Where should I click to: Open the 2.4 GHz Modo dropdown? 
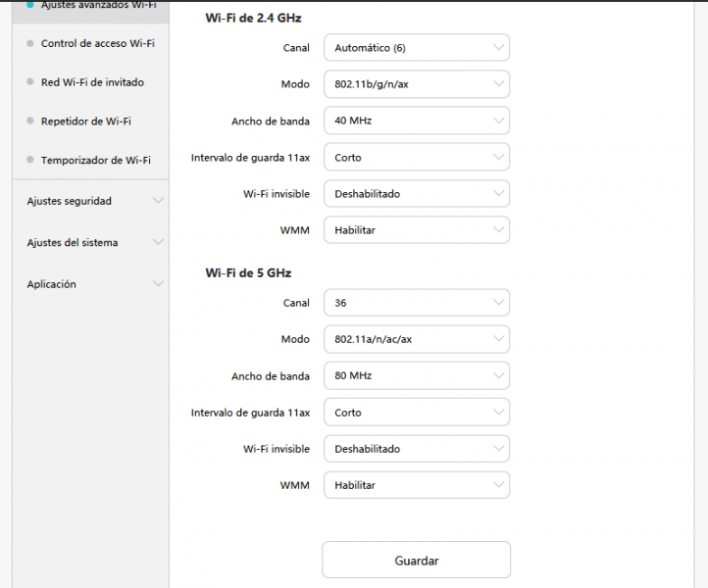[416, 84]
